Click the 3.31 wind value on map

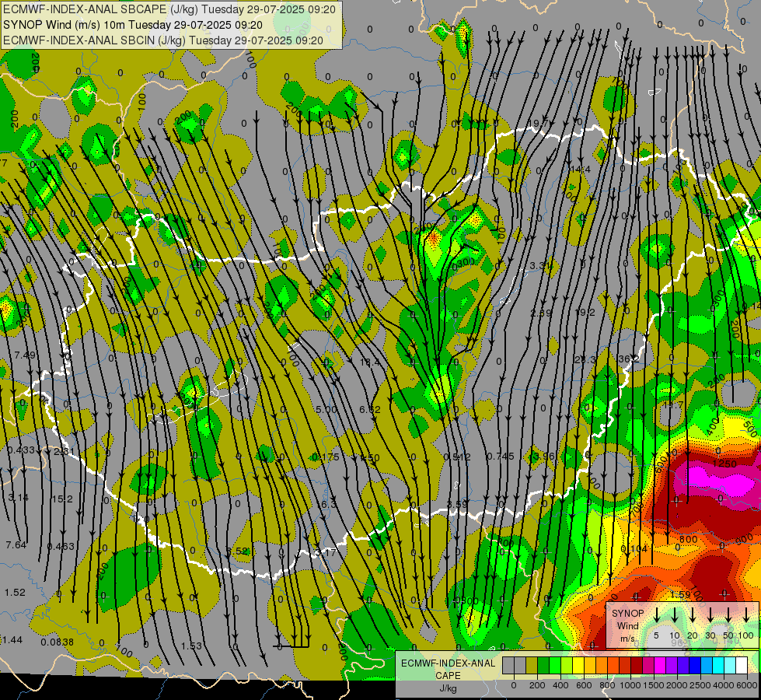click(540, 266)
